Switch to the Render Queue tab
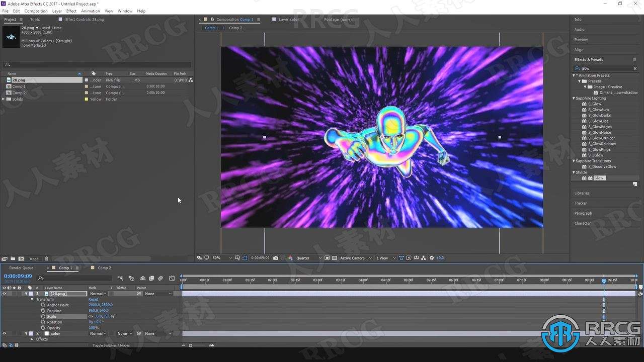 (x=21, y=268)
